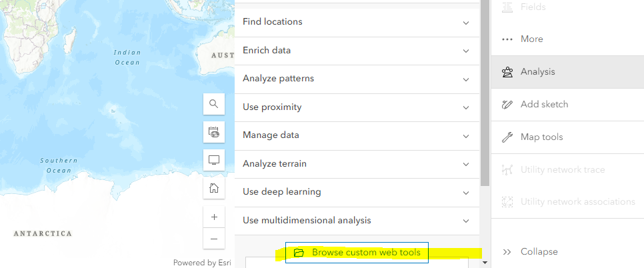
Task: Zoom in on the map
Action: pyautogui.click(x=214, y=217)
